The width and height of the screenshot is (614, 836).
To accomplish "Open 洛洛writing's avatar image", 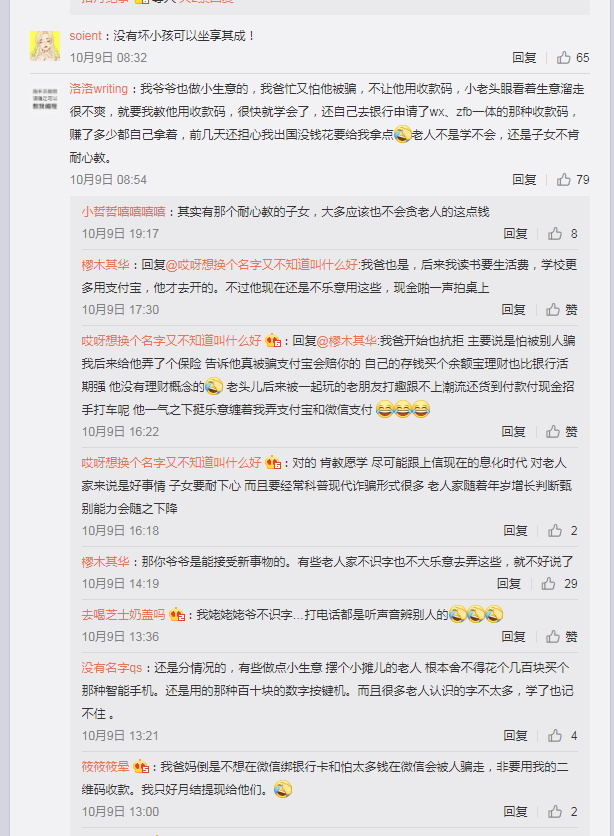I will [45, 99].
